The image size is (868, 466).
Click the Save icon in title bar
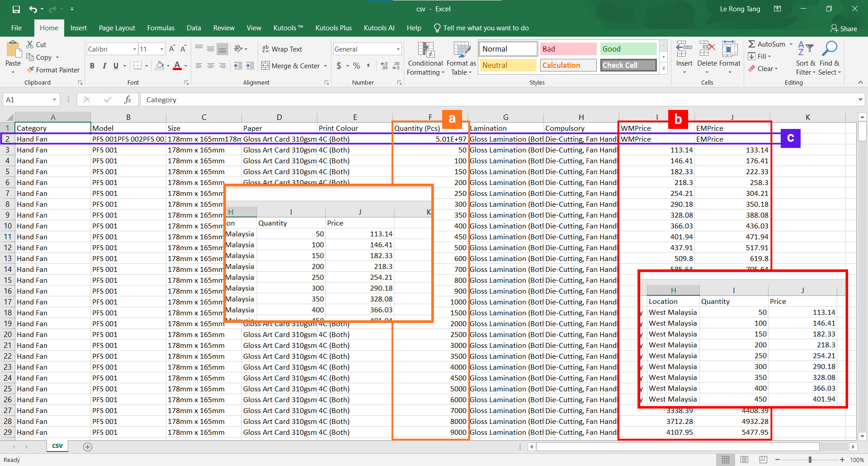pyautogui.click(x=16, y=9)
